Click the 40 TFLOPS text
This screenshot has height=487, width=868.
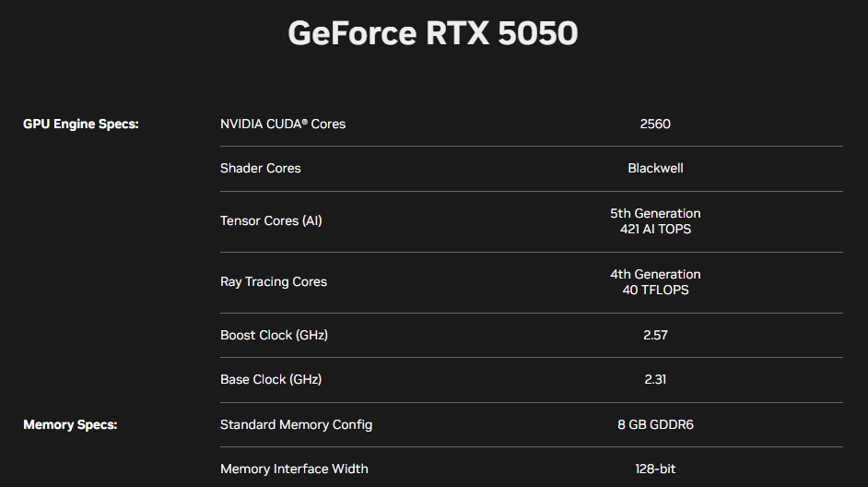655,290
